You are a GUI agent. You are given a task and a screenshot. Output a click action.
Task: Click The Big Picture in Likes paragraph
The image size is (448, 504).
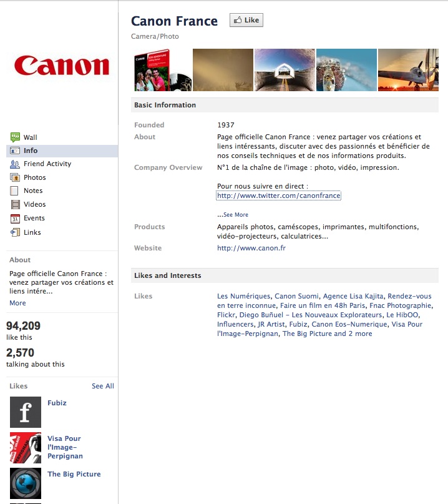coord(307,334)
